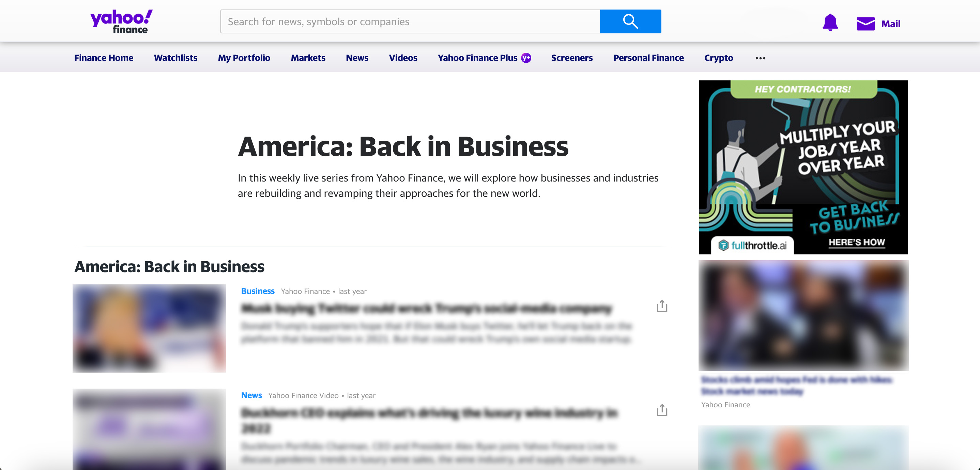Image resolution: width=980 pixels, height=470 pixels.
Task: Expand the three-dot more navigation menu
Action: click(760, 58)
